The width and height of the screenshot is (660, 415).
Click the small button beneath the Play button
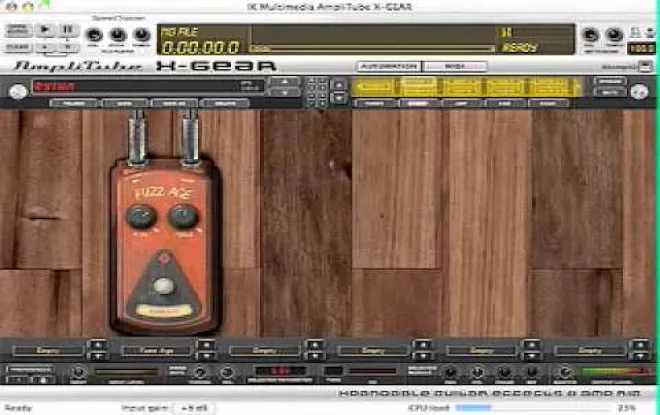point(45,47)
